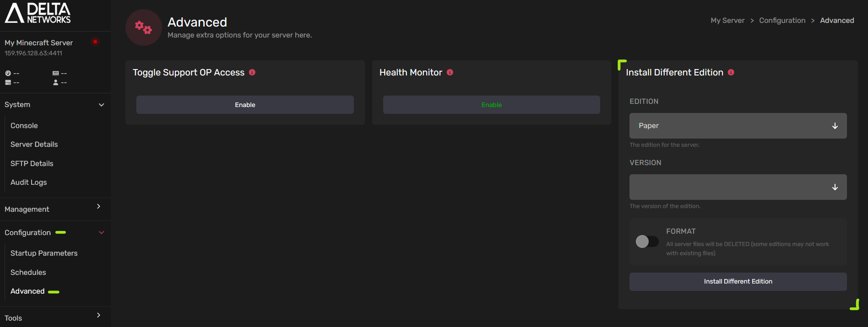Open the Edition dropdown showing Paper
868x327 pixels.
[738, 126]
